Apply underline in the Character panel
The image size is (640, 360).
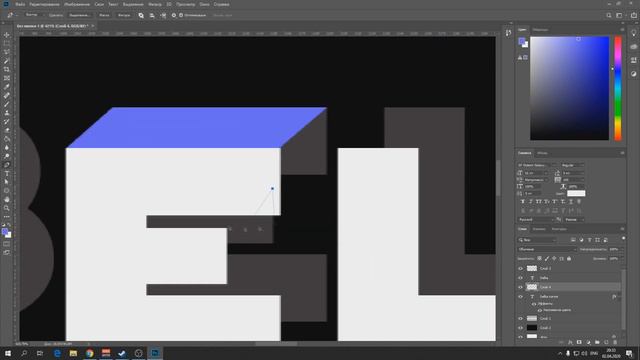point(571,202)
